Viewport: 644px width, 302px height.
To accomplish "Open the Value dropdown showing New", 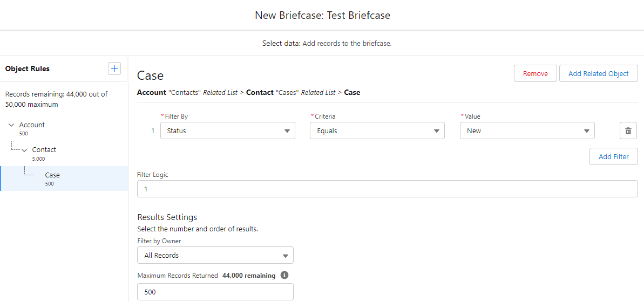I will pos(527,131).
